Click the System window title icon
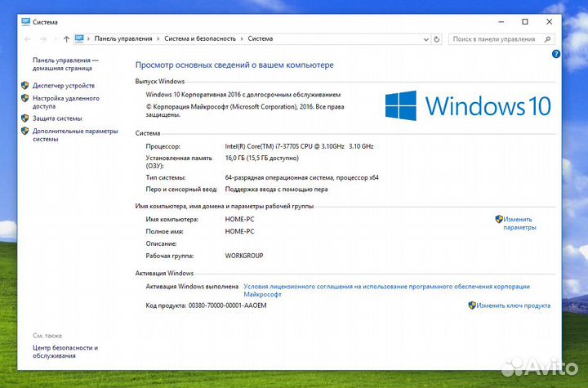Viewport: 588px width, 388px height. [25, 22]
